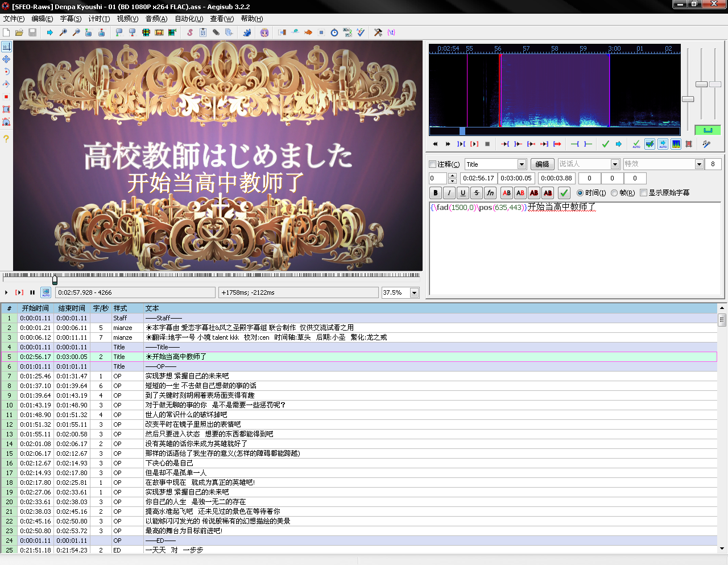Screen dimensions: 728x565
Task: Toggle karaoke mode microphone icon
Action: coord(706,144)
